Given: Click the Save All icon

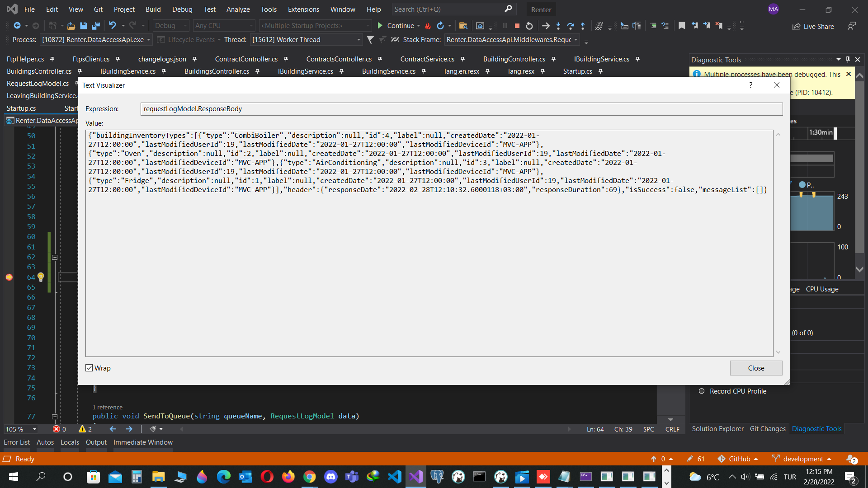Looking at the screenshot, I should point(95,26).
